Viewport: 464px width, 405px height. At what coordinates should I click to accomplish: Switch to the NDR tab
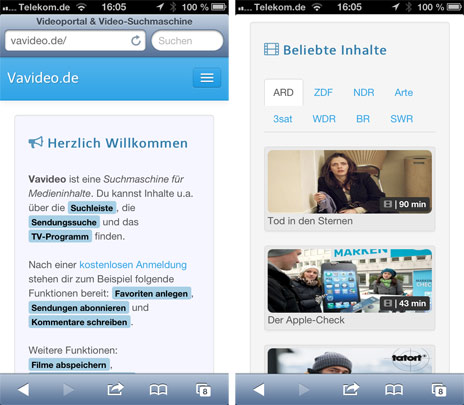click(x=364, y=92)
